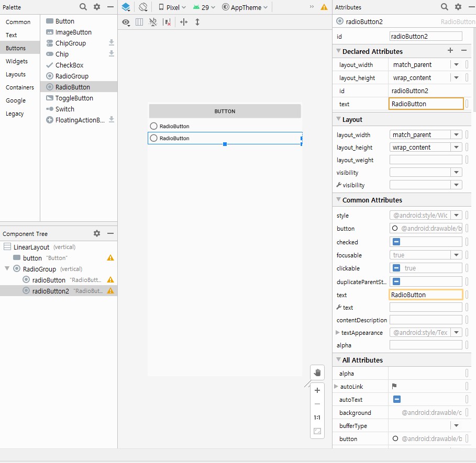476x463 pixels.
Task: Open the style dropdown
Action: (456, 215)
